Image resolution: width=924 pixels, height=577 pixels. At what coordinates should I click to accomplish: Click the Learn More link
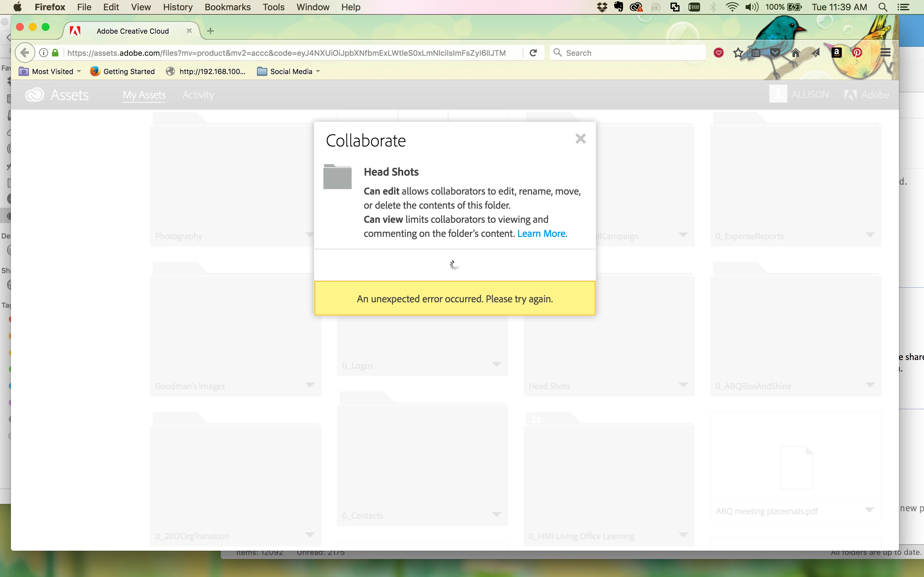coord(542,234)
